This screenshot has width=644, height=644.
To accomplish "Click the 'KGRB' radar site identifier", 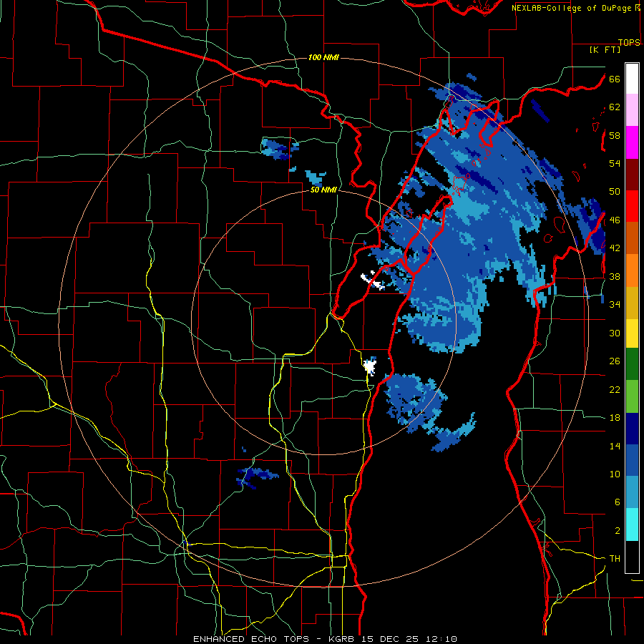I will click(x=343, y=639).
